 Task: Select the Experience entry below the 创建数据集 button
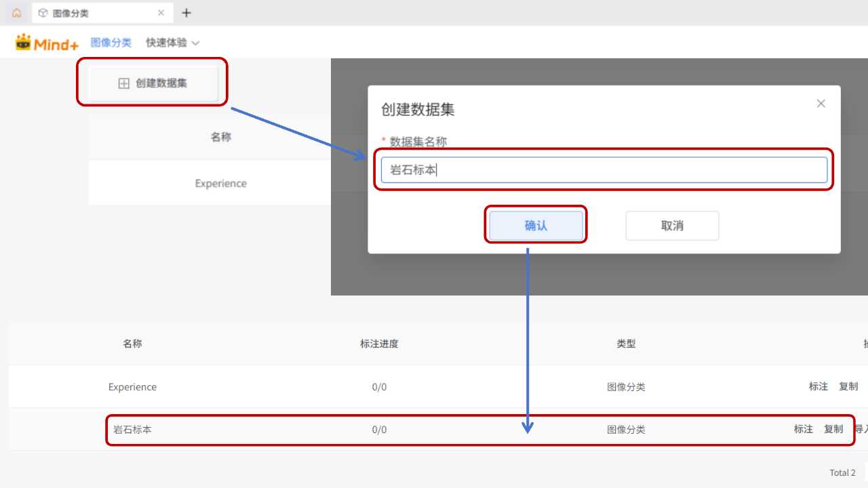220,184
